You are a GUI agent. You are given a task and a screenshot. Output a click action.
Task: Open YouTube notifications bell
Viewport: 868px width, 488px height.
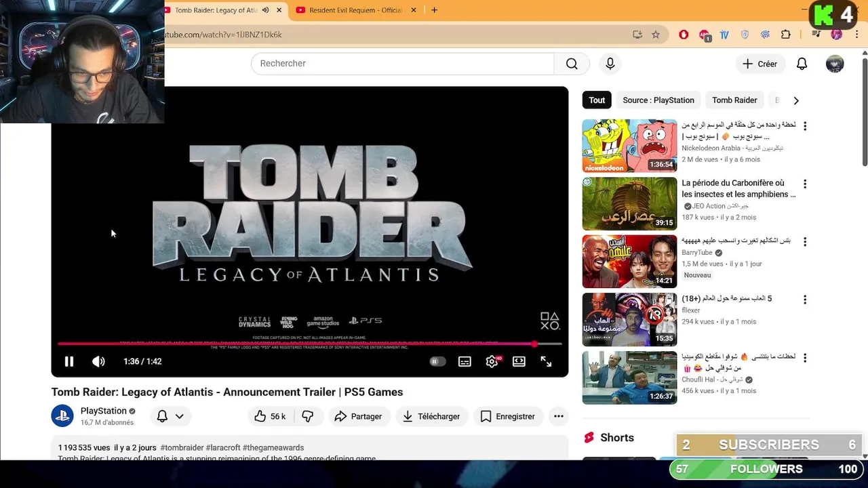[802, 64]
